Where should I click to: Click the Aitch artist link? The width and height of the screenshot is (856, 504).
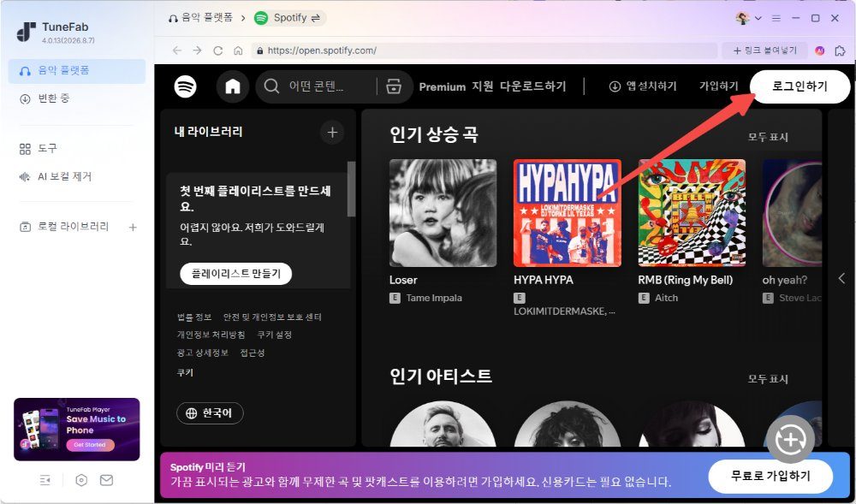[x=666, y=298]
